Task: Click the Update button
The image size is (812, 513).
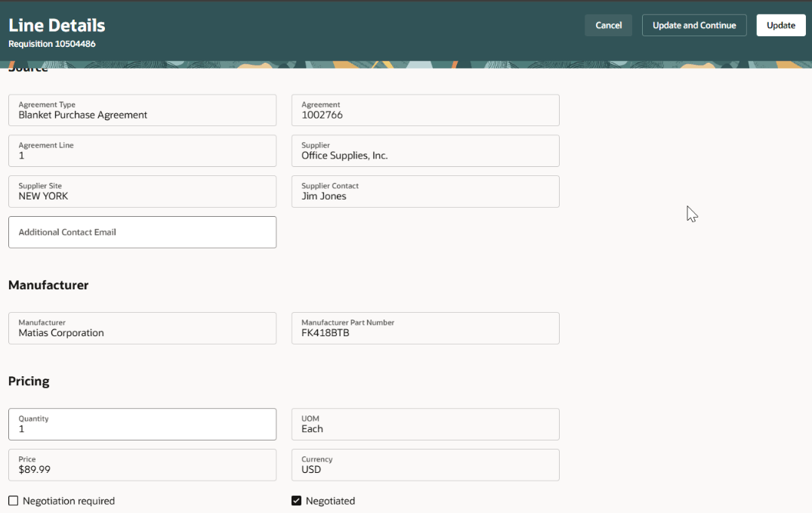Action: click(x=780, y=25)
